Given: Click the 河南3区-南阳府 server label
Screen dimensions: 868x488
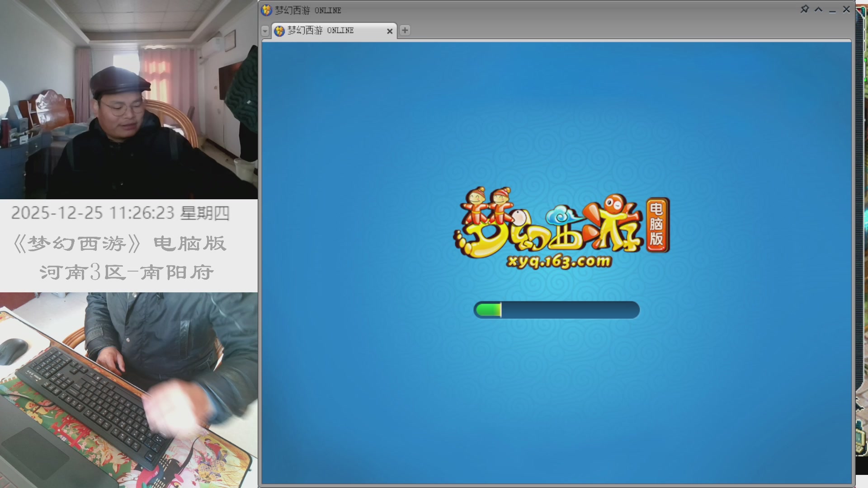Looking at the screenshot, I should 127,272.
